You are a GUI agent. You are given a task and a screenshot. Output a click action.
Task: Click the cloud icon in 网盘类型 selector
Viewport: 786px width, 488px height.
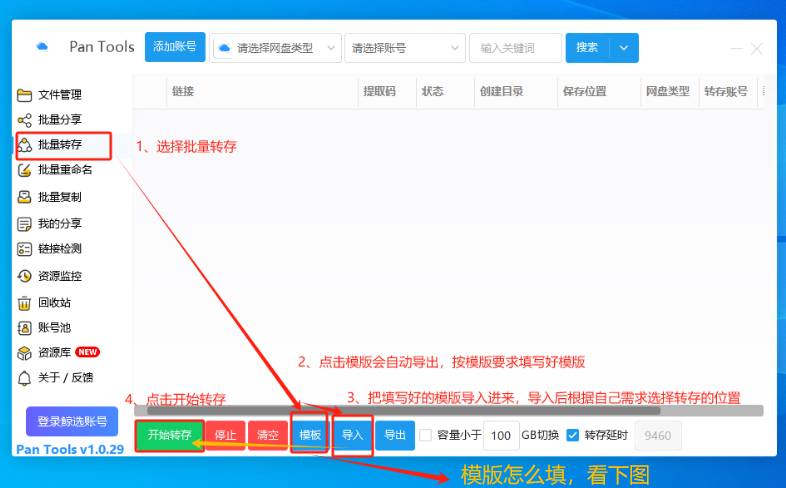pos(225,48)
